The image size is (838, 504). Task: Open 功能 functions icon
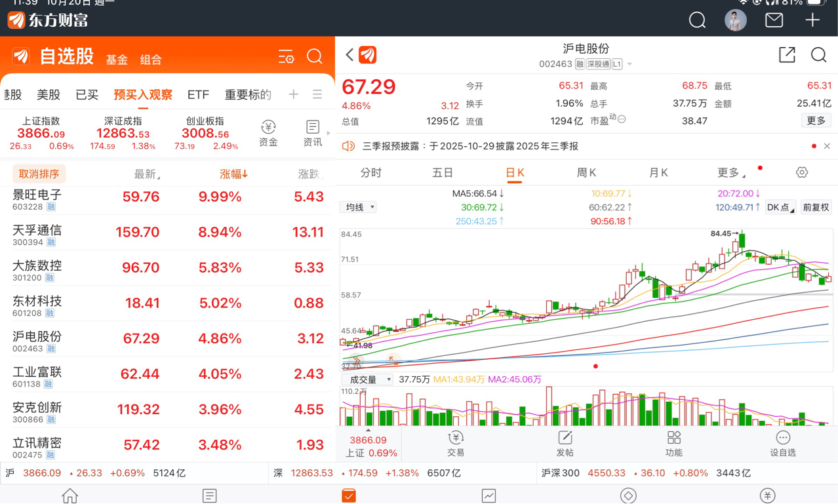tap(674, 444)
